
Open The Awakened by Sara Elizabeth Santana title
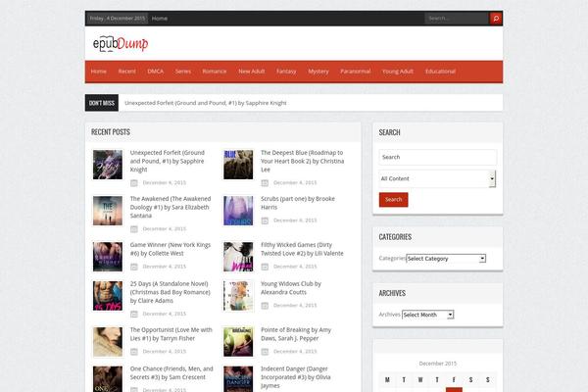tap(171, 207)
